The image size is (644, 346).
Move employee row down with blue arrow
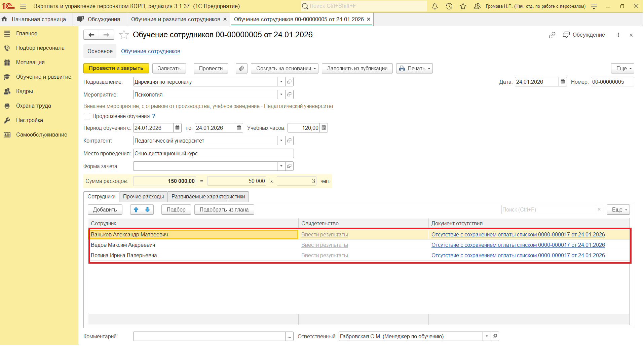pyautogui.click(x=148, y=210)
